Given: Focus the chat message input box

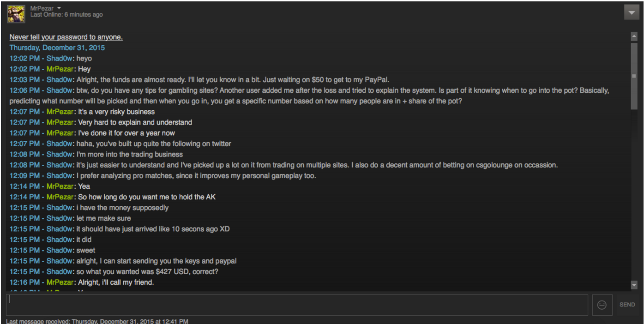Looking at the screenshot, I should (x=296, y=305).
